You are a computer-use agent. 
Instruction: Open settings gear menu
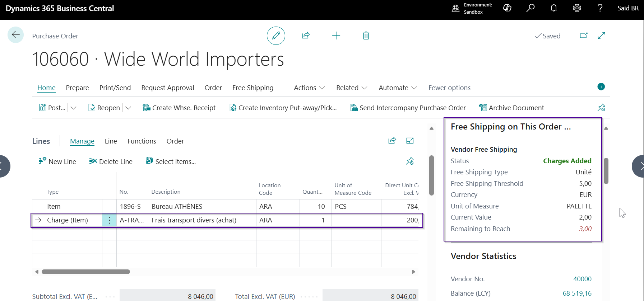577,8
